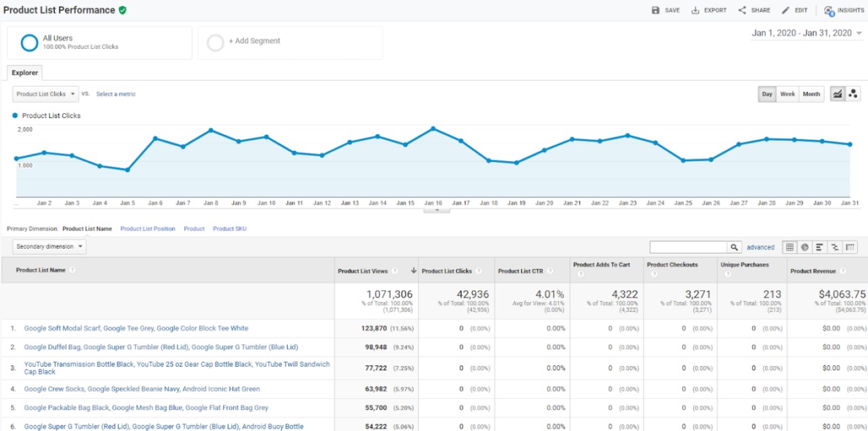This screenshot has height=431, width=868.
Task: Switch primary dimension to Product SKU
Action: 229,229
